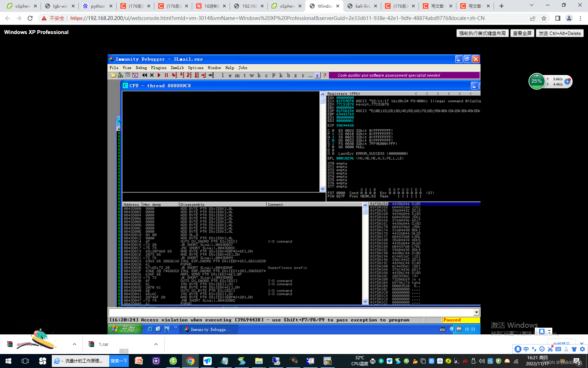Show Log window via 'l' icon
Image resolution: width=588 pixels, height=368 pixels.
[x=223, y=75]
